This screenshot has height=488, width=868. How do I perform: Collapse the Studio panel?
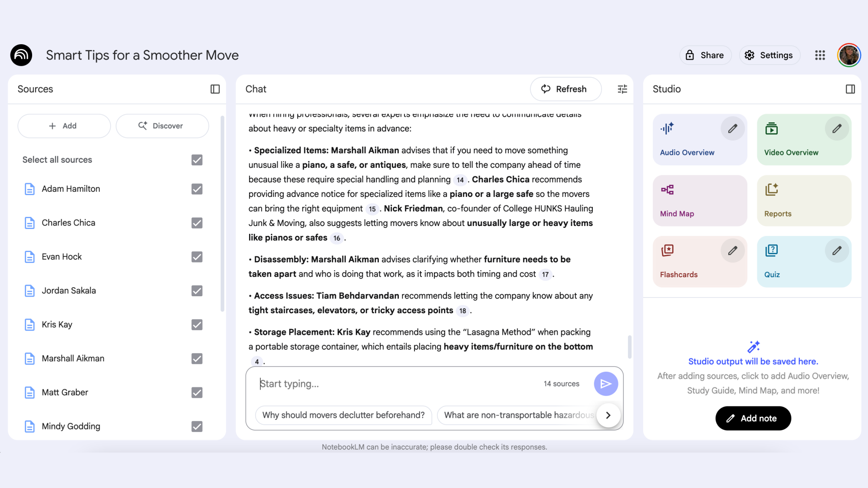click(x=851, y=89)
